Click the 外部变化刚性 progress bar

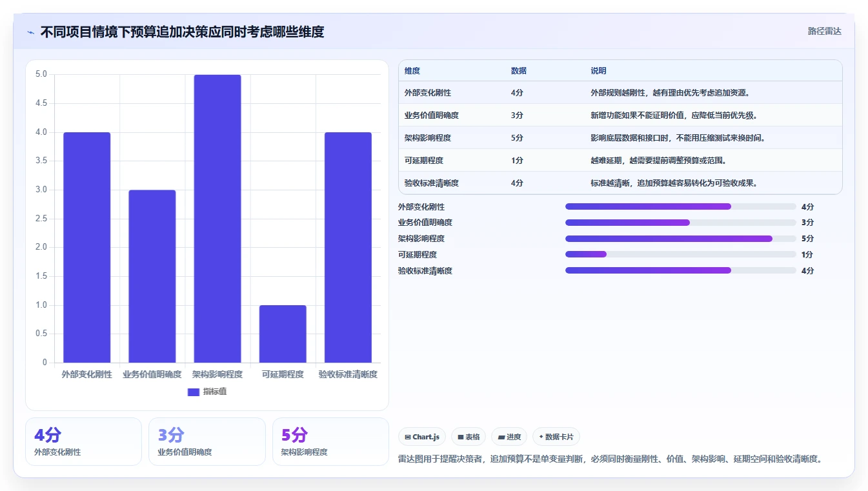point(681,206)
